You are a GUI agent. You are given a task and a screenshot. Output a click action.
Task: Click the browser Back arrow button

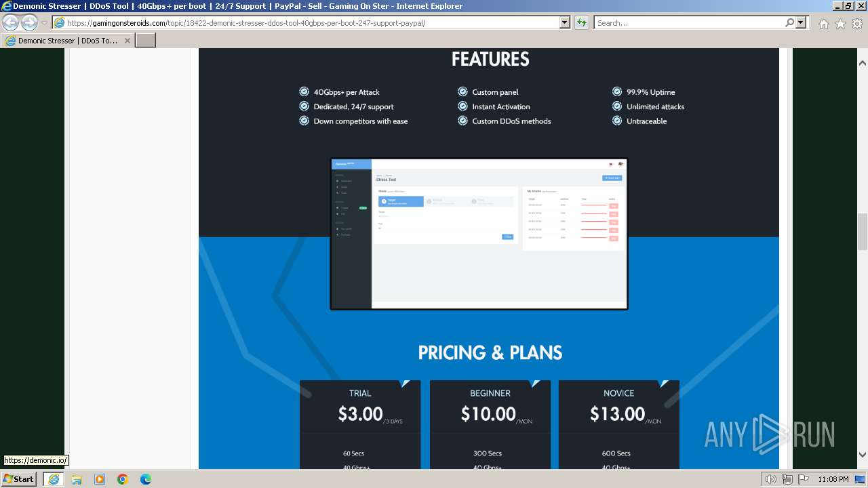11,22
